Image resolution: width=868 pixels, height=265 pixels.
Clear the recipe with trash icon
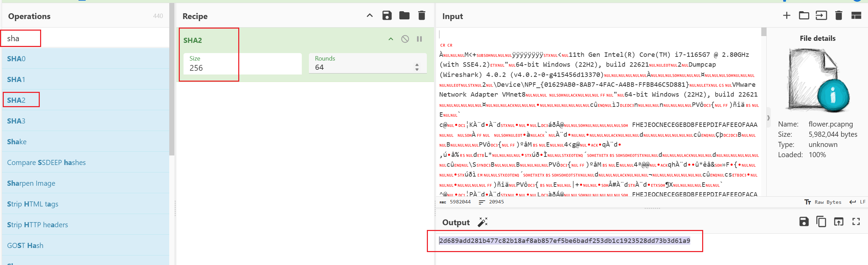pyautogui.click(x=421, y=16)
